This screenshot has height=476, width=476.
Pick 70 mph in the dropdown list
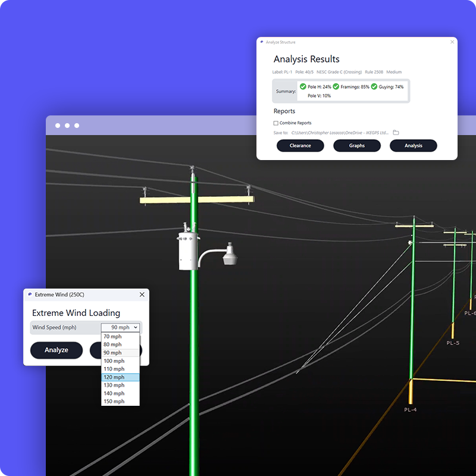coord(120,337)
